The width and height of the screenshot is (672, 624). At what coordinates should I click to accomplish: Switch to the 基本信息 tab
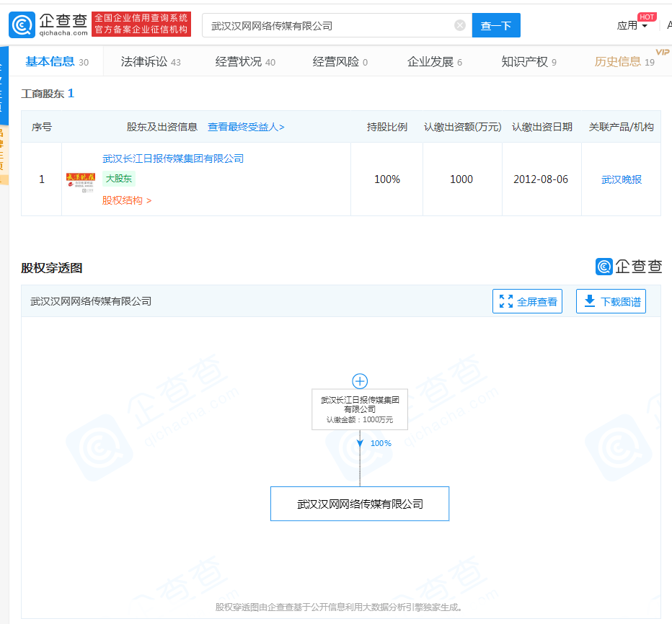click(x=56, y=62)
